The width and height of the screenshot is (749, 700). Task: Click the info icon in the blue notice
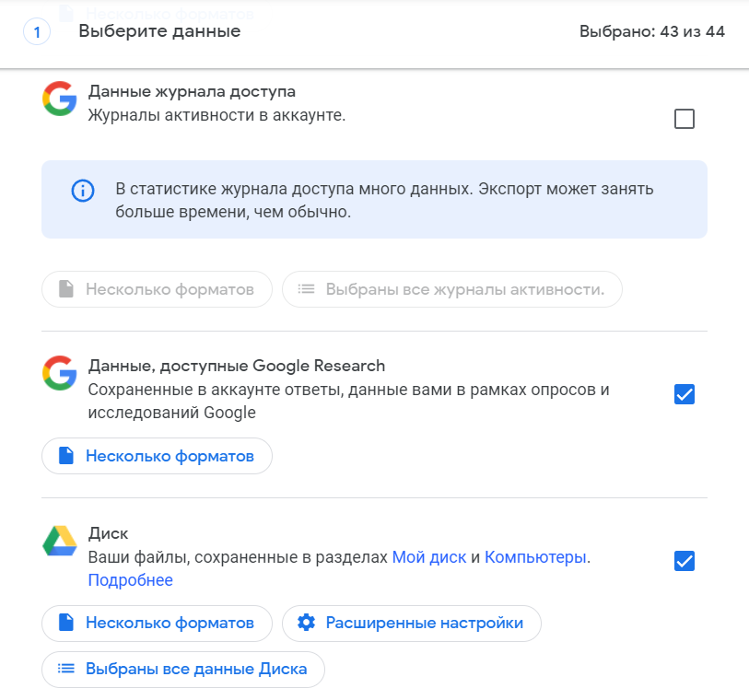(83, 191)
